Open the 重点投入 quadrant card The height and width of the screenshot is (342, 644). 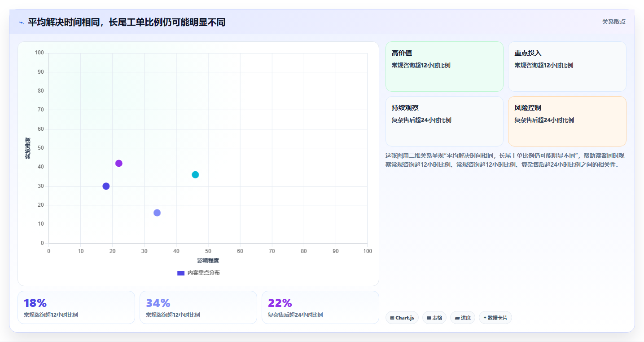click(x=567, y=67)
